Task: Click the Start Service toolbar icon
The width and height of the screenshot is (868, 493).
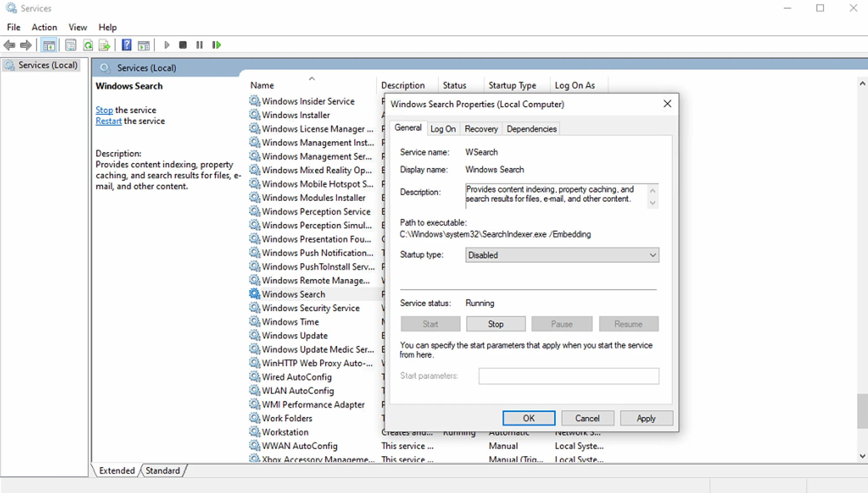Action: click(x=167, y=45)
